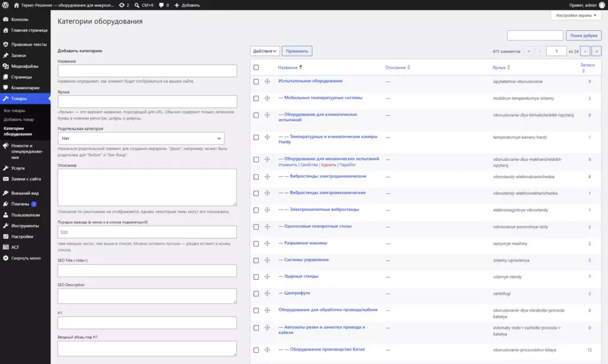The width and height of the screenshot is (608, 364).
Task: Open the Ctrl+K search icon
Action: 137,5
